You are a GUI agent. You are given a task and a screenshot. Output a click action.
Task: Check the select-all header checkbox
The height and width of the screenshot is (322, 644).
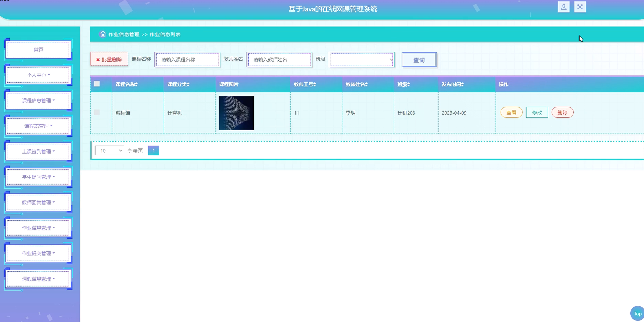[97, 84]
